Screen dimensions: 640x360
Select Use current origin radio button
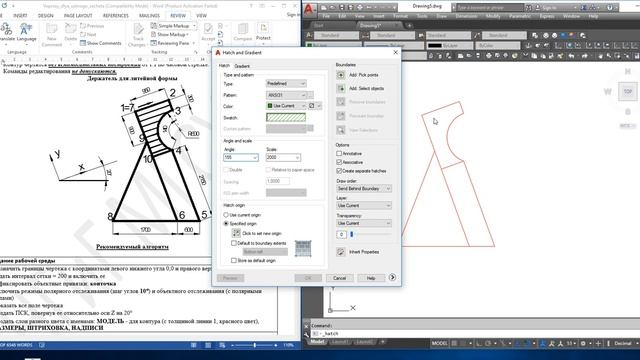[226, 215]
